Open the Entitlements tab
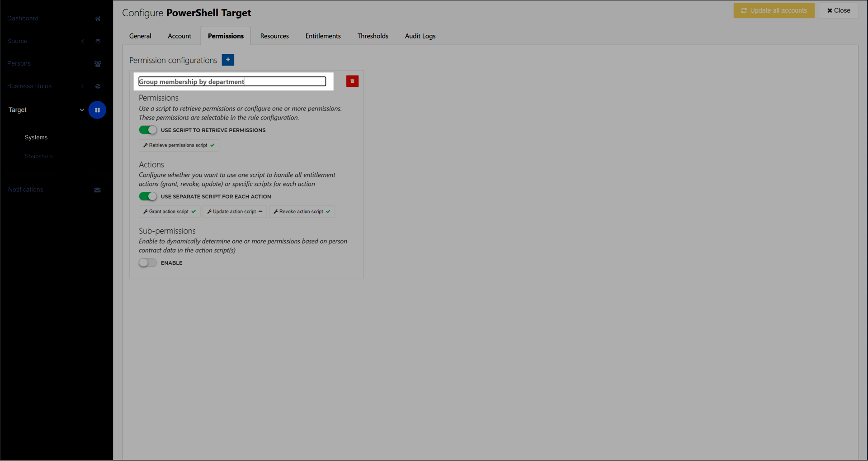 [x=323, y=36]
